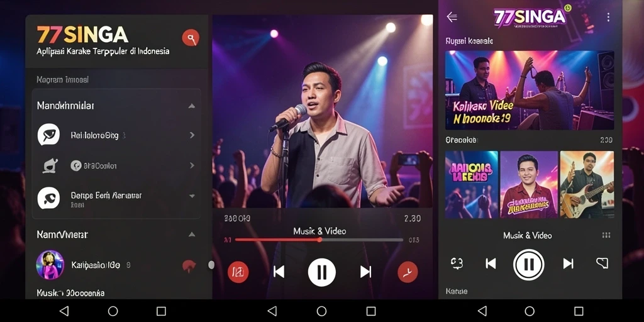Click the red button right of next
This screenshot has height=322, width=644.
click(x=408, y=272)
